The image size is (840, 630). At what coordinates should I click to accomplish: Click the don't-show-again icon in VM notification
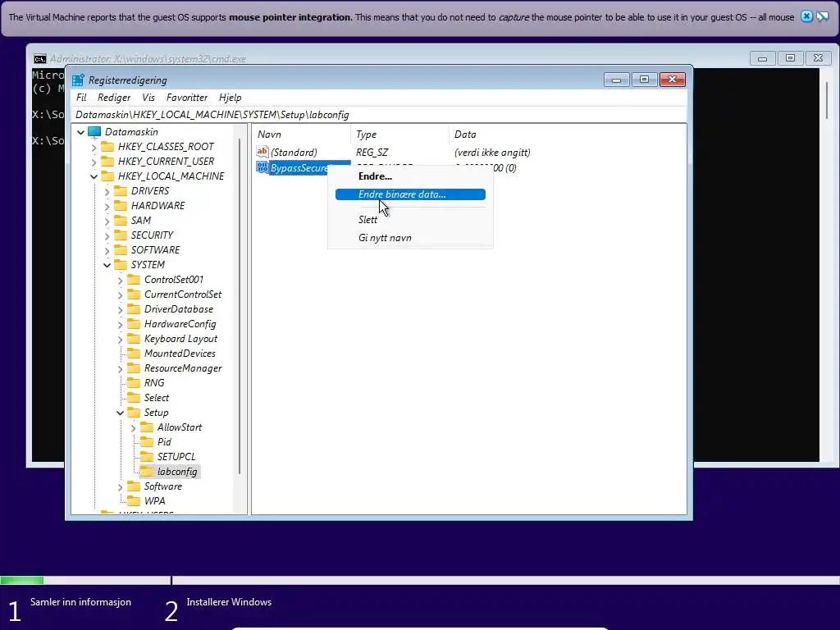tap(822, 16)
